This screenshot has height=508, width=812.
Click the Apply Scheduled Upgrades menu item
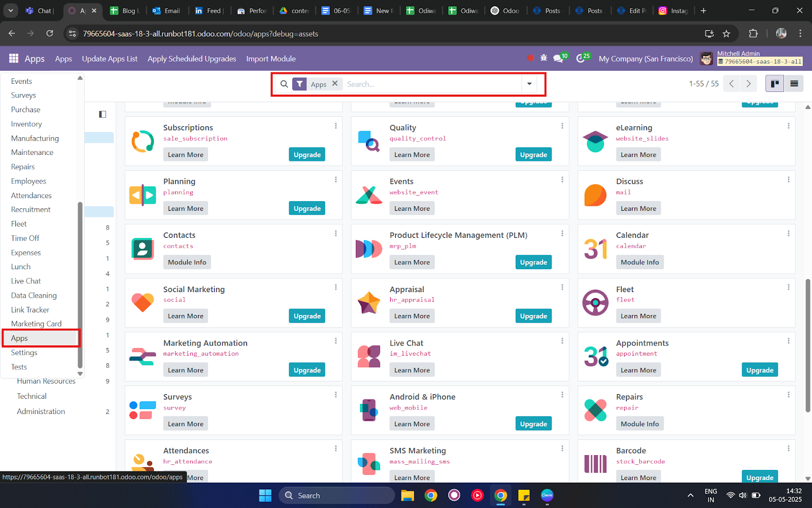point(191,58)
